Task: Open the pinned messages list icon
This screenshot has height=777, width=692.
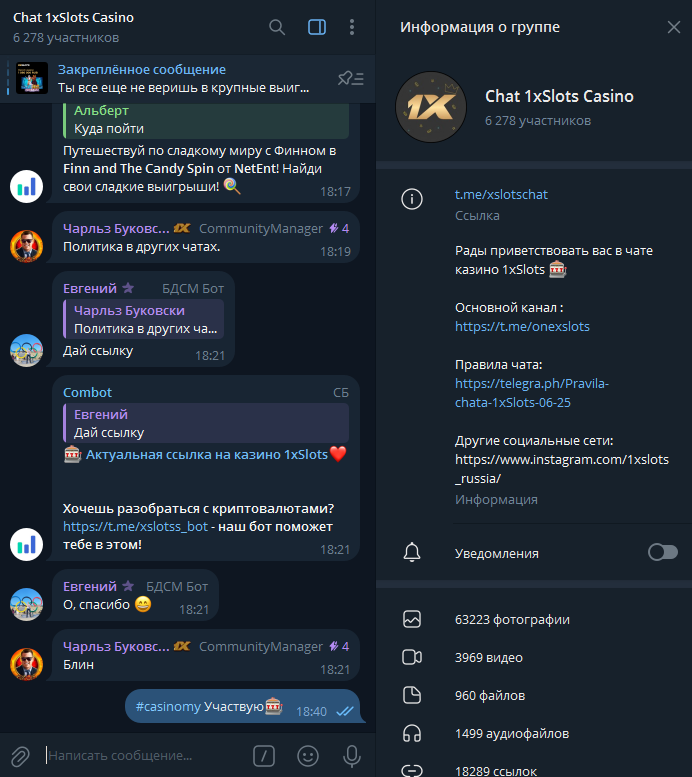Action: 351,78
